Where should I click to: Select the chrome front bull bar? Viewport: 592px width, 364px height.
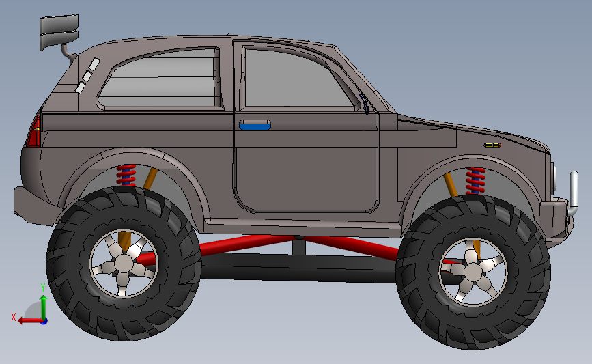coord(573,194)
